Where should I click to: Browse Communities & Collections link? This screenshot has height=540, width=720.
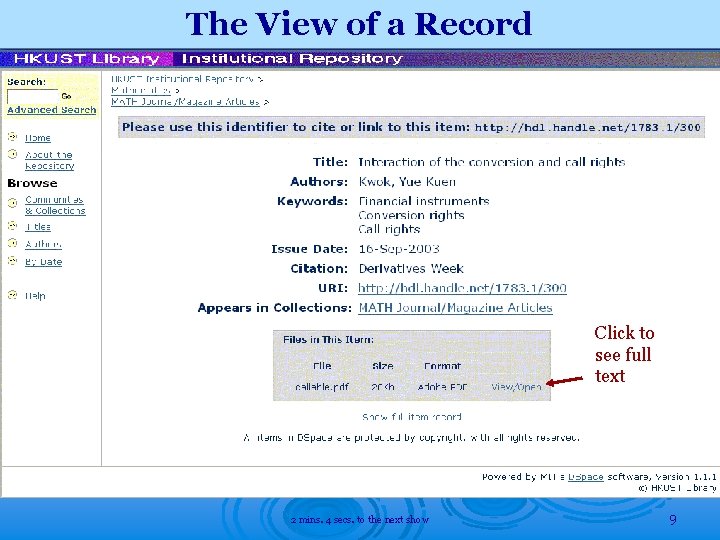pyautogui.click(x=55, y=205)
